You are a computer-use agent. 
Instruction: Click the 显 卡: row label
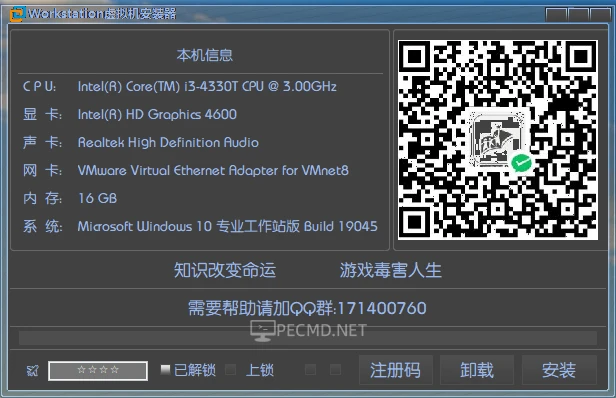point(42,114)
